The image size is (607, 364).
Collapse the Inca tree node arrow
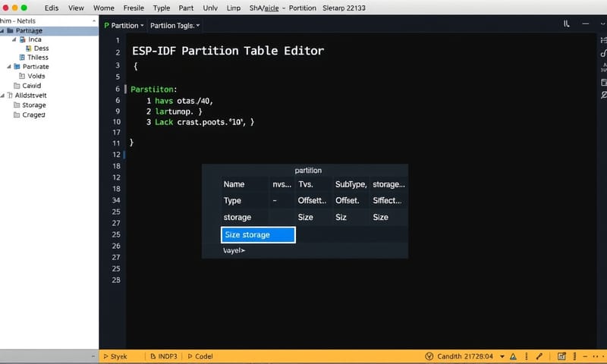click(x=14, y=39)
